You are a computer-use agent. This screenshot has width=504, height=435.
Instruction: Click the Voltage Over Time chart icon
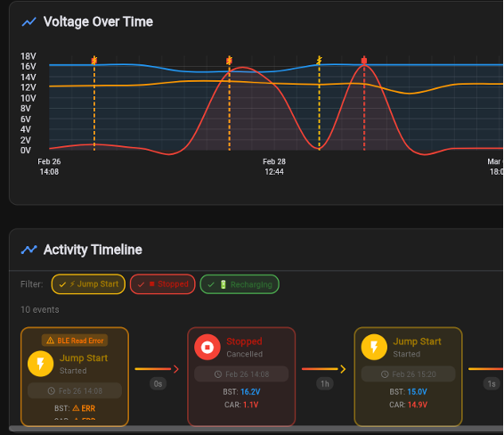[28, 22]
